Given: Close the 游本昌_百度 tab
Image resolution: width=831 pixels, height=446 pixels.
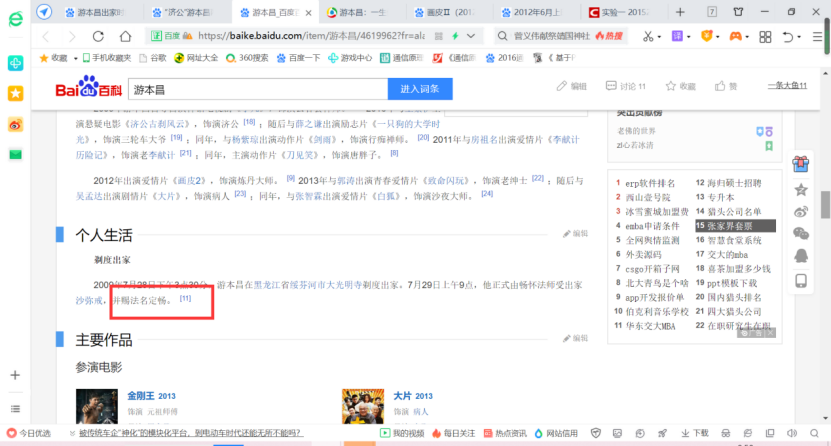Looking at the screenshot, I should pos(308,13).
